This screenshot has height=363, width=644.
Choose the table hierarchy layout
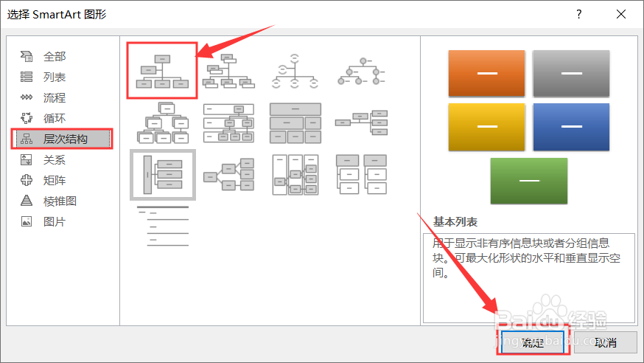coord(295,123)
